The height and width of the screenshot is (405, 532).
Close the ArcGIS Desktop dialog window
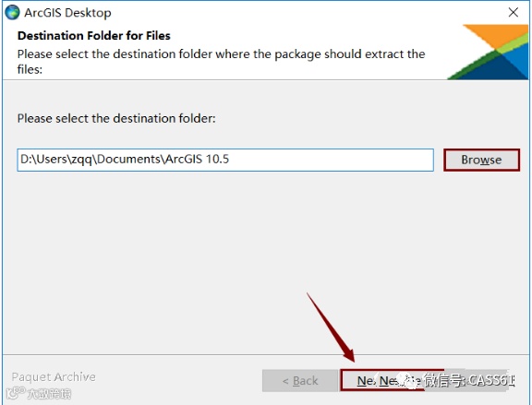(514, 13)
